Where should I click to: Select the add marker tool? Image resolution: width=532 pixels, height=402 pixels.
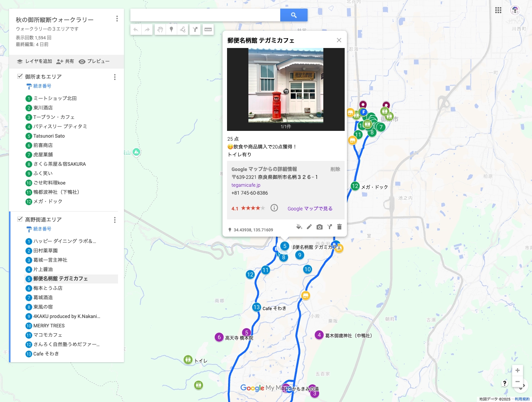[x=171, y=30]
